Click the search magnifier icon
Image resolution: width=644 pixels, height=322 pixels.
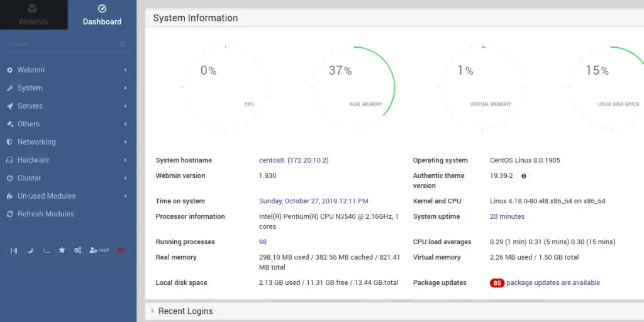click(x=123, y=44)
